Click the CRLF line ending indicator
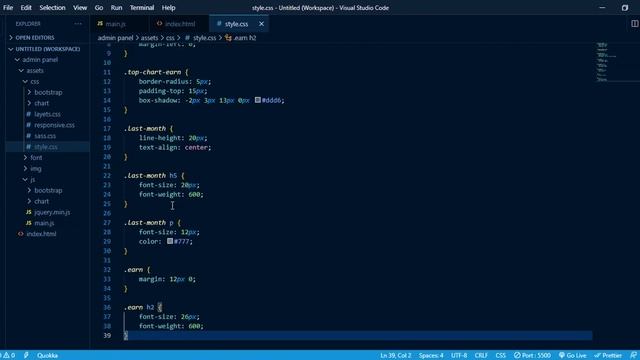 coord(481,355)
